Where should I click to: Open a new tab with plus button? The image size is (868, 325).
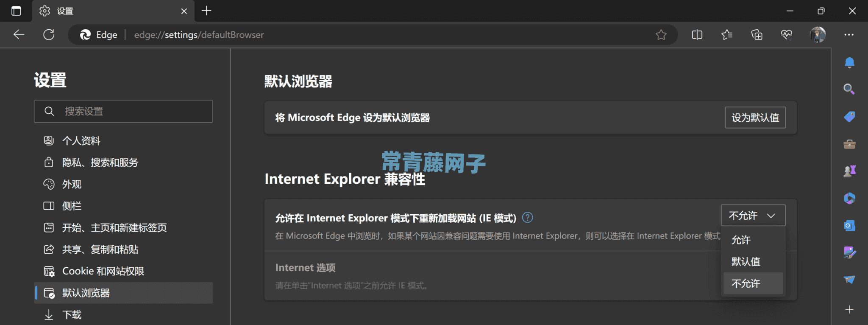coord(206,11)
